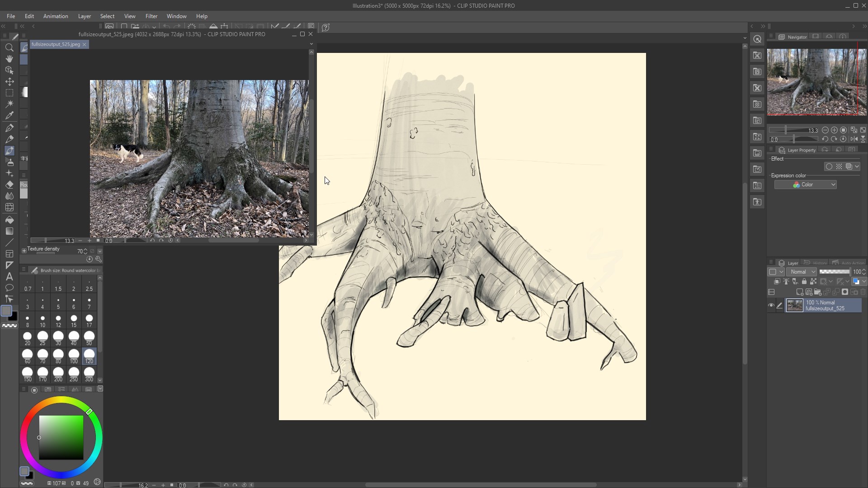Select brush size 120
The image size is (868, 488).
[89, 356]
